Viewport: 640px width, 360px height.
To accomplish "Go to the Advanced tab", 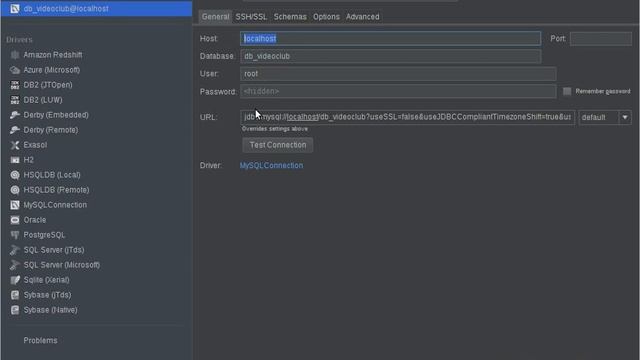I will point(362,17).
